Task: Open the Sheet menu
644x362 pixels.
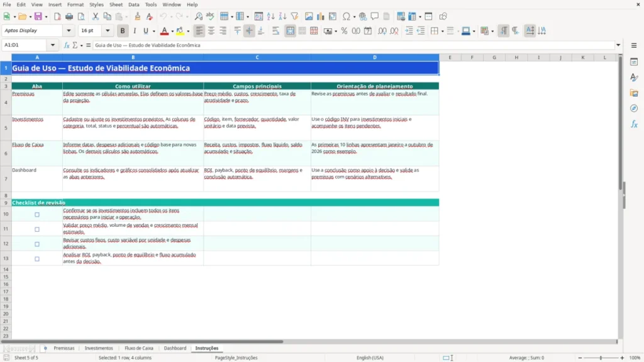Action: tap(116, 4)
